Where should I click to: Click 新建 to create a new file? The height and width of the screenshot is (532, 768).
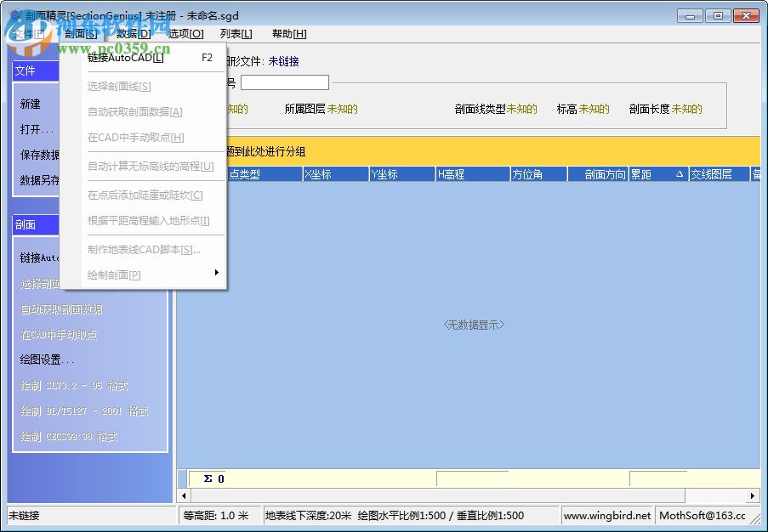[x=30, y=105]
